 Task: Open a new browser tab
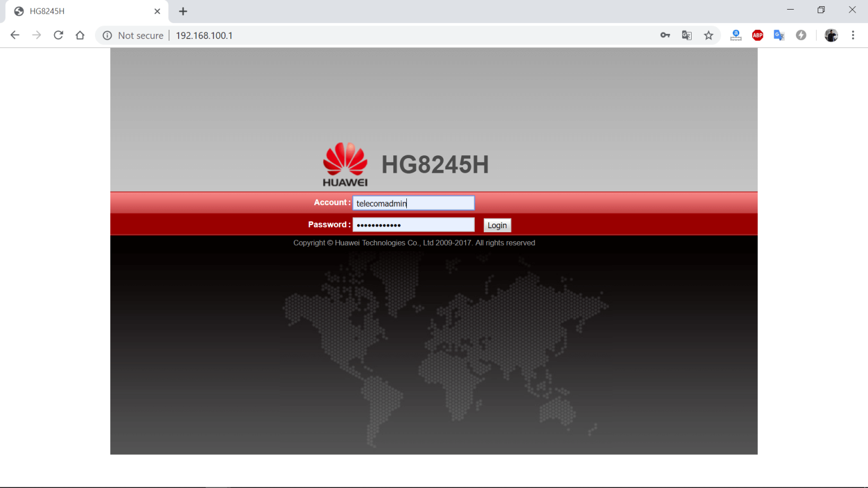click(183, 11)
